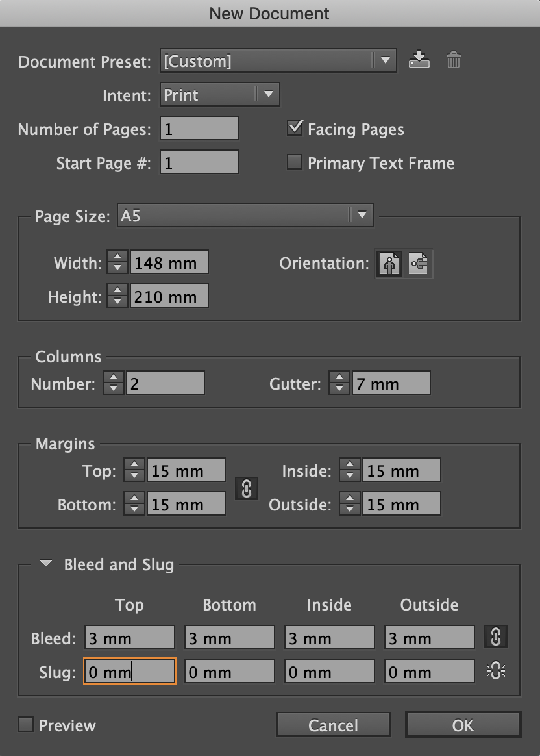Viewport: 540px width, 756px height.
Task: Uncheck the Facing Pages checkbox
Action: coord(295,128)
